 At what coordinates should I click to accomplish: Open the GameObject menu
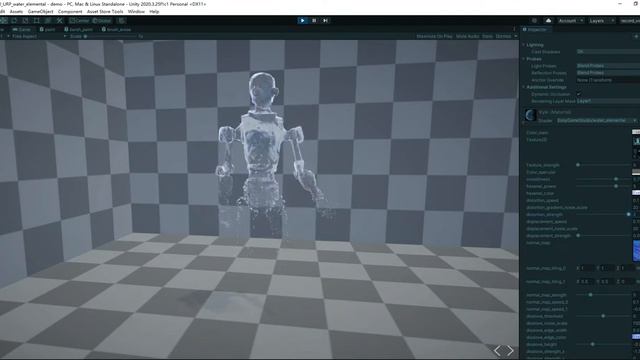(40, 11)
